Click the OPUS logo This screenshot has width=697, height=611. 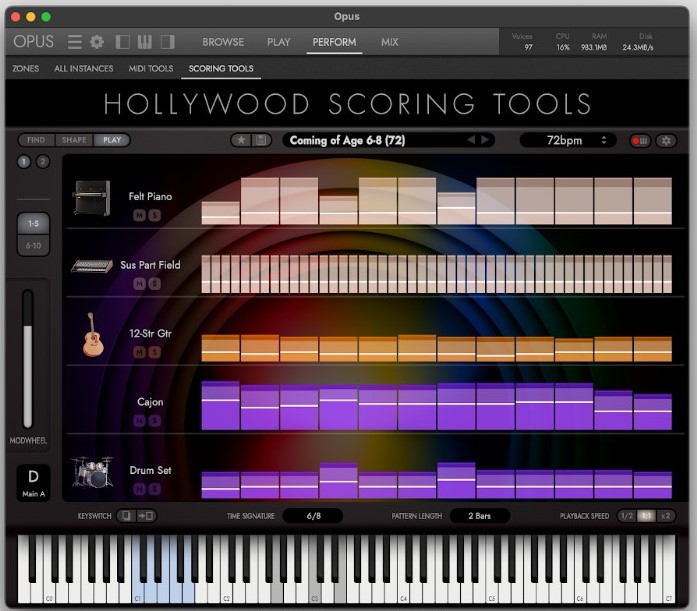(x=33, y=42)
